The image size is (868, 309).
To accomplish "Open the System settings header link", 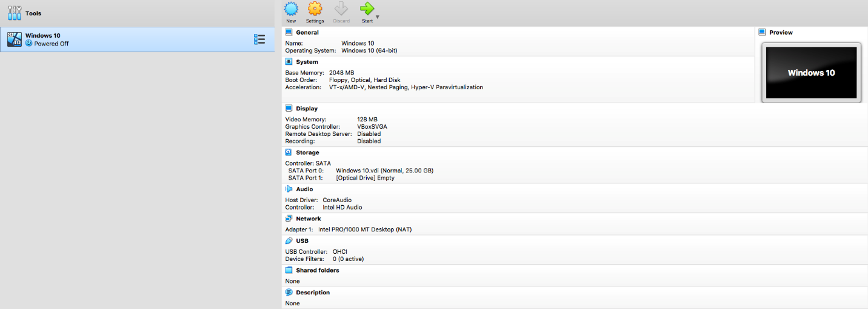I will [307, 62].
